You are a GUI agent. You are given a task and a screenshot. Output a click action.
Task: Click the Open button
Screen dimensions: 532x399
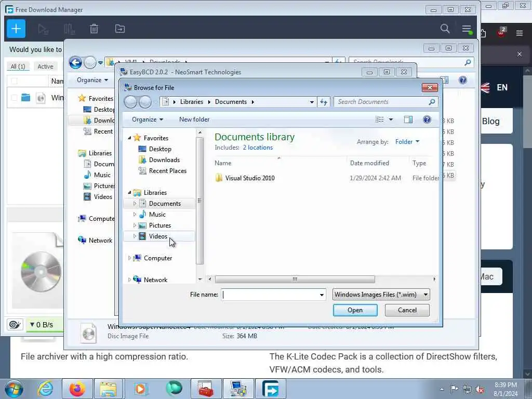pos(355,310)
